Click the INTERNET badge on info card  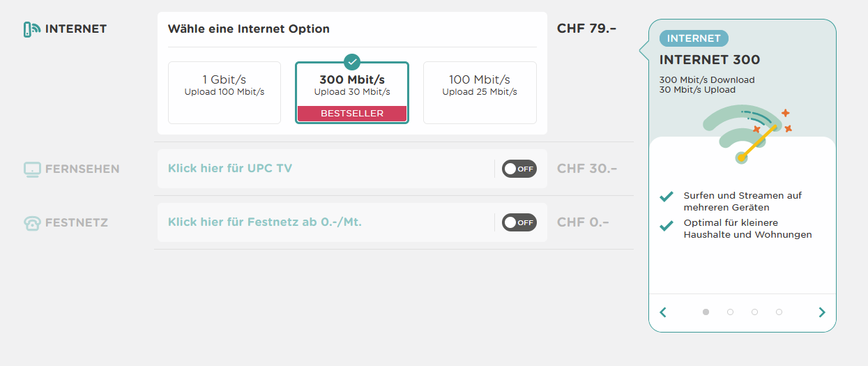coord(694,38)
